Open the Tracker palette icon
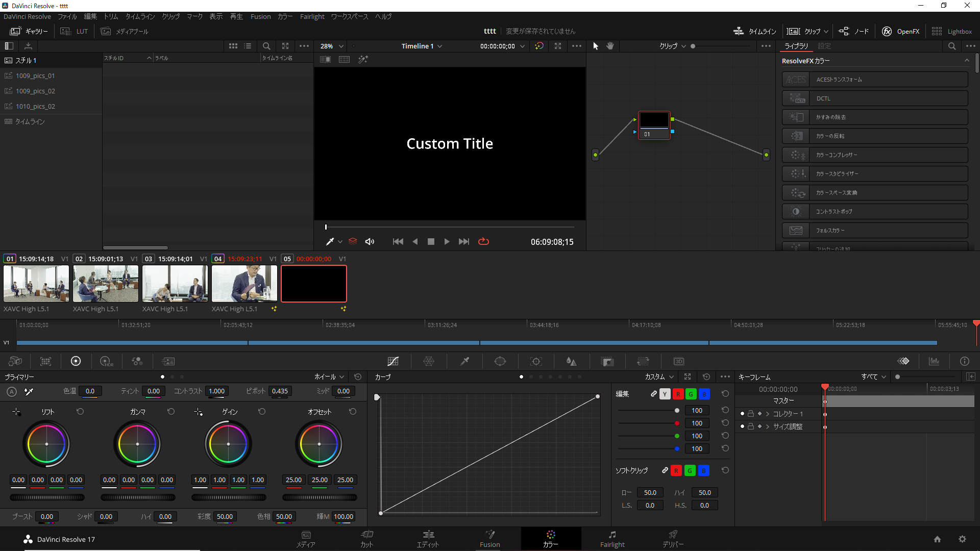Screen dimensions: 980x551 [x=536, y=361]
